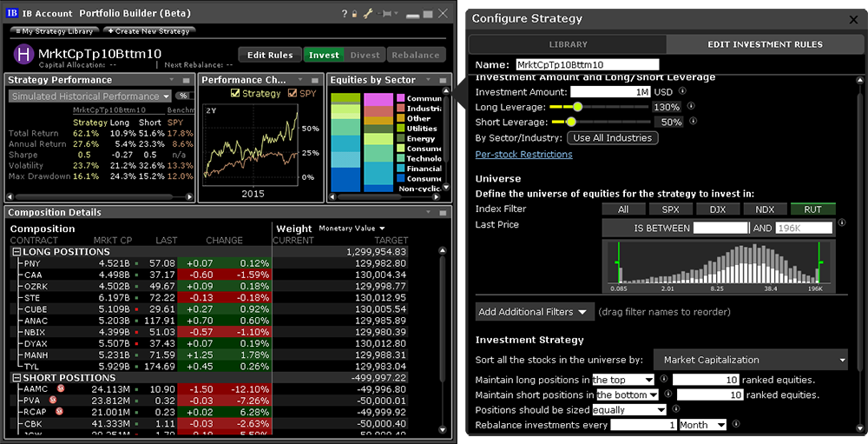Open Composition Details panel menu arrow
Image resolution: width=868 pixels, height=444 pixels.
(x=428, y=213)
